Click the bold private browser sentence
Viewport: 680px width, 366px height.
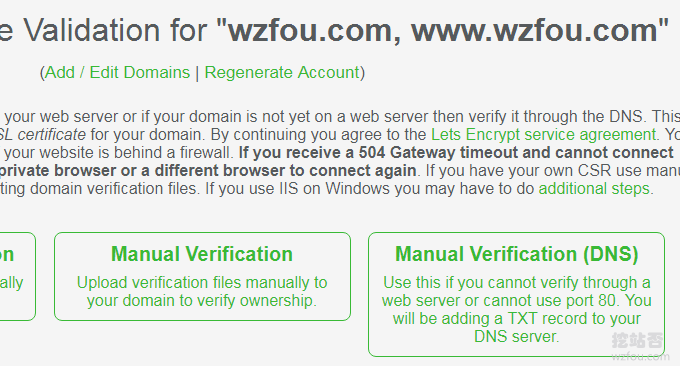208,171
